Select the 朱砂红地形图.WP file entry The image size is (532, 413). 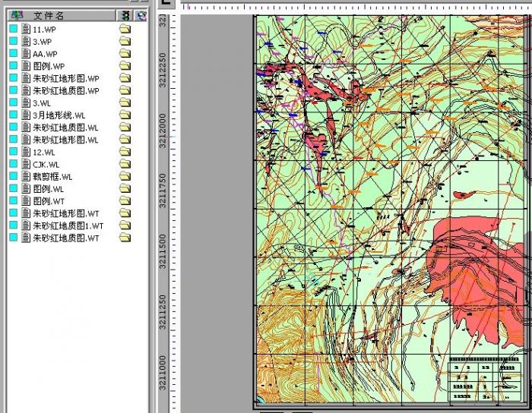[65, 78]
